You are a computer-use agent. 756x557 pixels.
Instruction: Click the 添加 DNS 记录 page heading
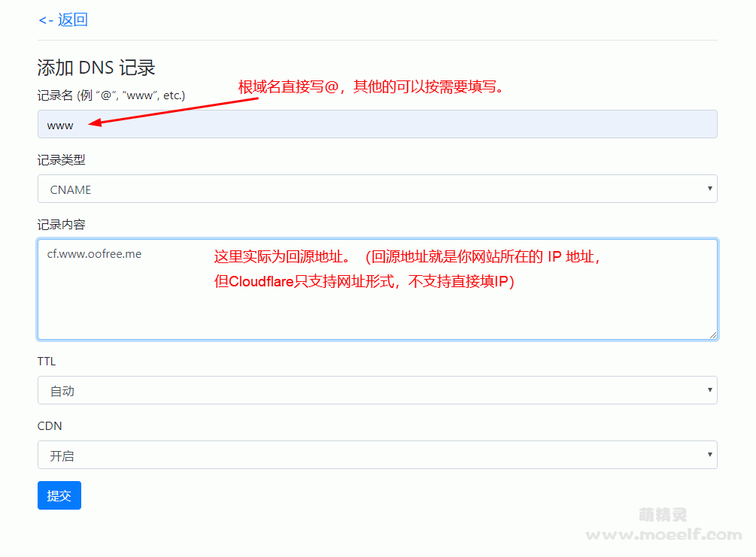click(96, 68)
